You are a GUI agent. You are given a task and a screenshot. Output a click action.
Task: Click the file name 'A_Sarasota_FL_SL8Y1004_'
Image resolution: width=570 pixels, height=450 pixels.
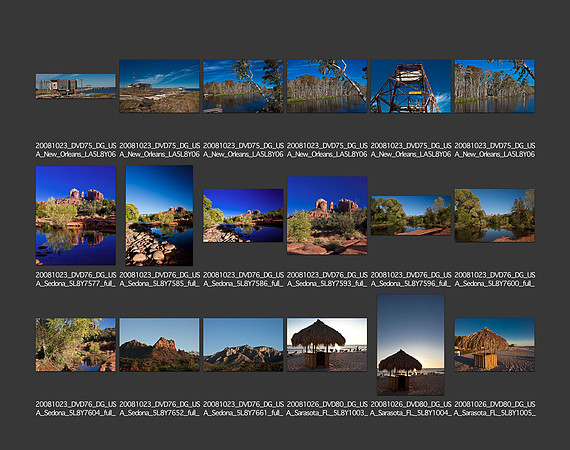click(x=410, y=413)
